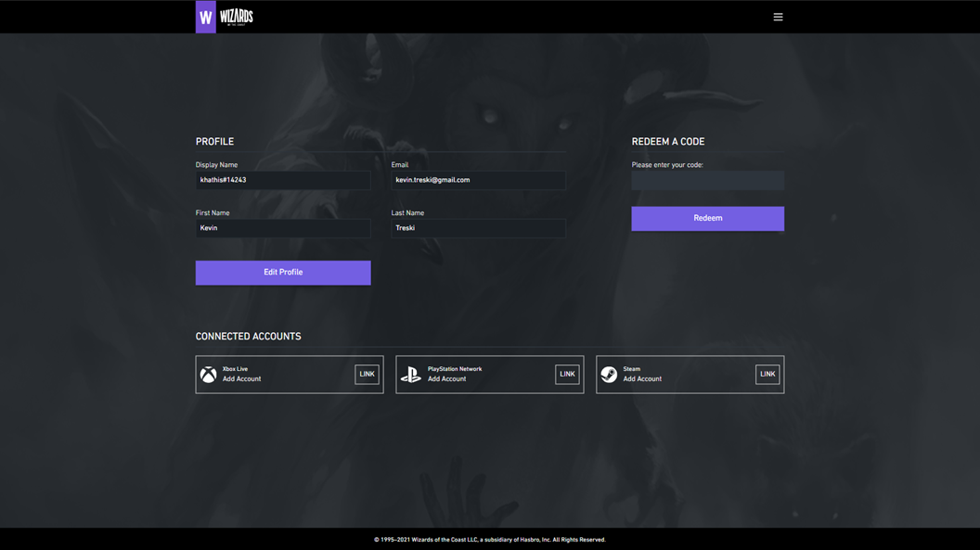Click the redeem code entry box

point(707,181)
